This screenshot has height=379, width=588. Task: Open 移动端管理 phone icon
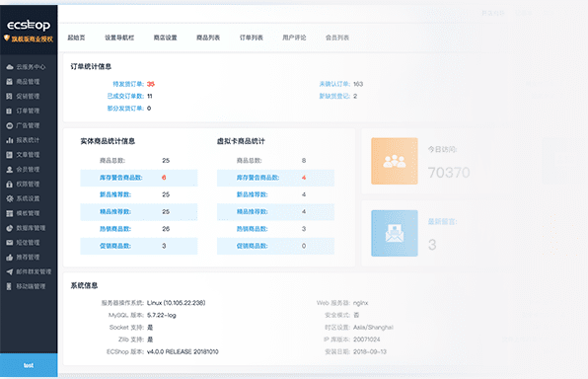10,286
